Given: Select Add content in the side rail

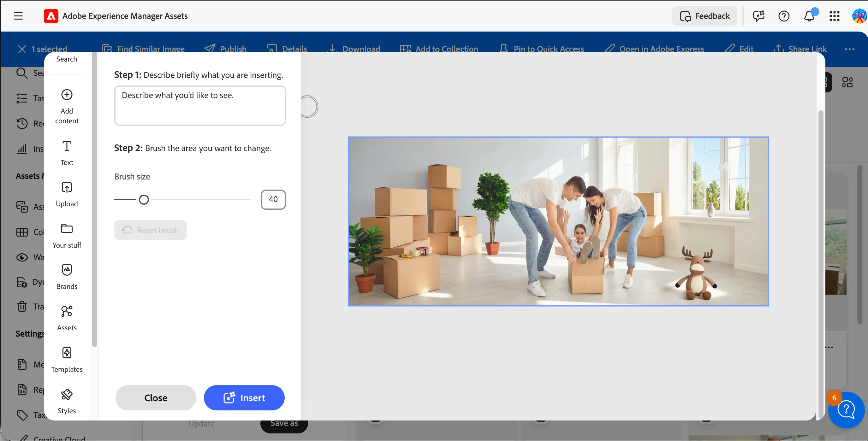Looking at the screenshot, I should pos(67,107).
